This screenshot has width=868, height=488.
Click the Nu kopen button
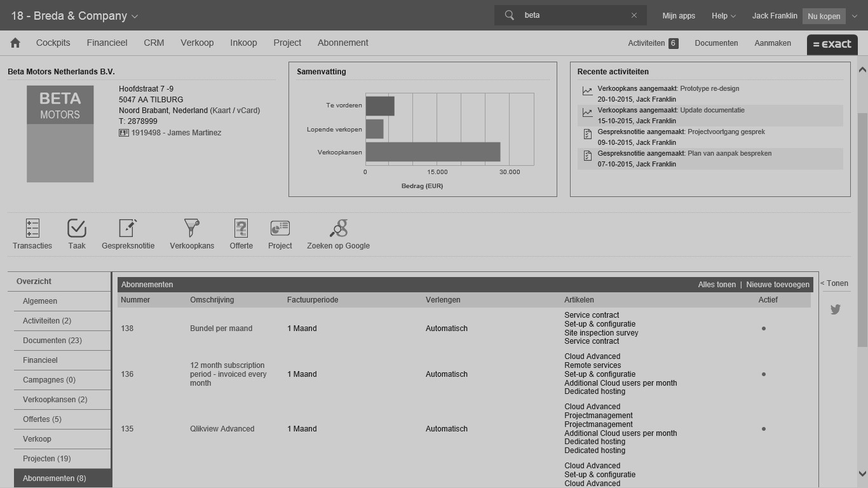(x=824, y=17)
